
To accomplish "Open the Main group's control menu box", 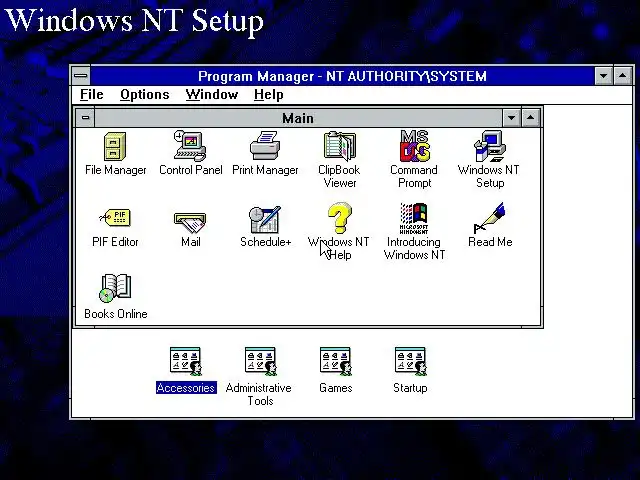I will point(85,118).
